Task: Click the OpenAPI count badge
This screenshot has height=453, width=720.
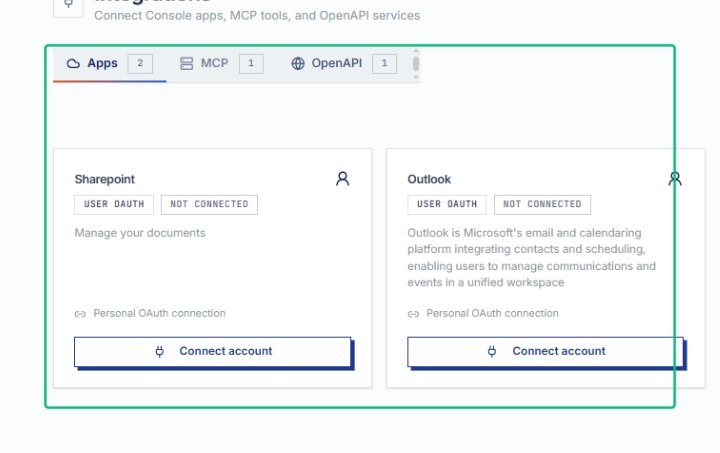Action: [384, 64]
